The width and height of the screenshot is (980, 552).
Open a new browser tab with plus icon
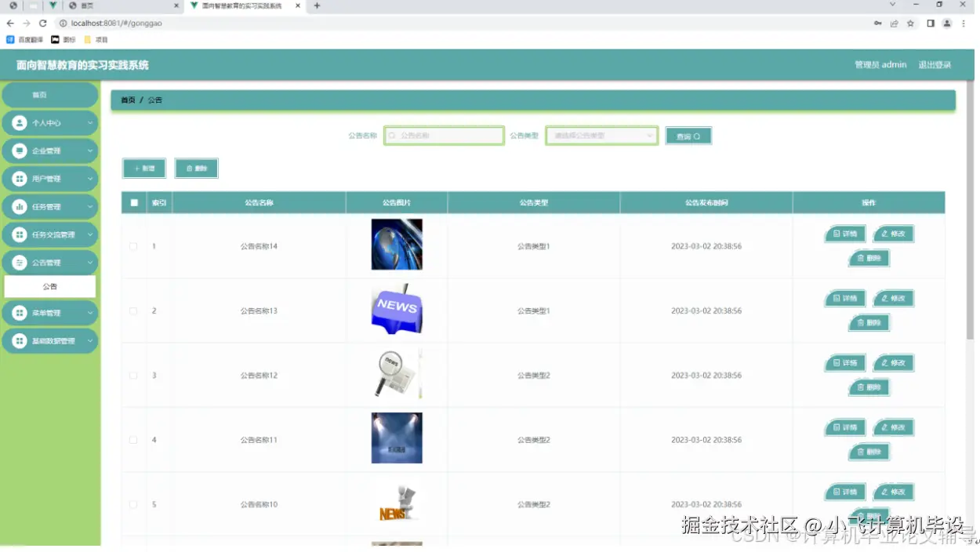click(317, 5)
